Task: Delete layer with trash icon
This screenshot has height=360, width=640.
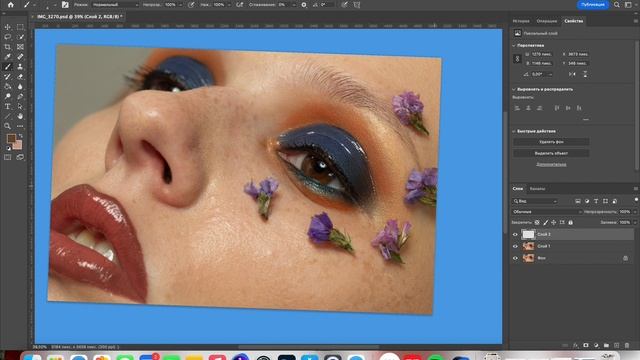Action: pyautogui.click(x=627, y=345)
